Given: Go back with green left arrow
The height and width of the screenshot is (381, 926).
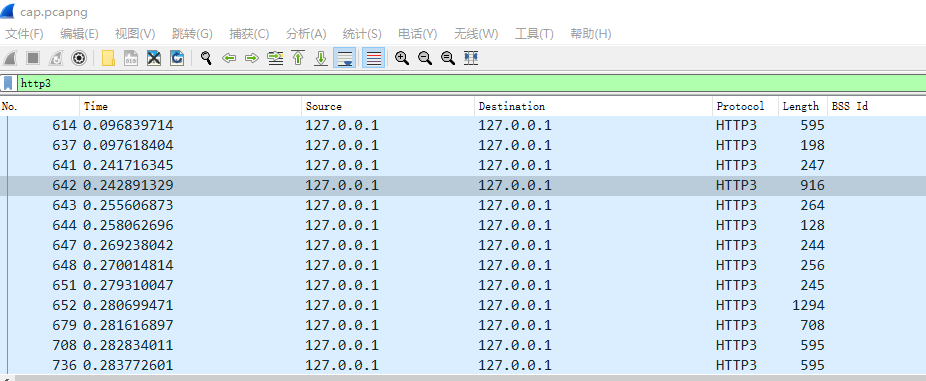Looking at the screenshot, I should 229,58.
